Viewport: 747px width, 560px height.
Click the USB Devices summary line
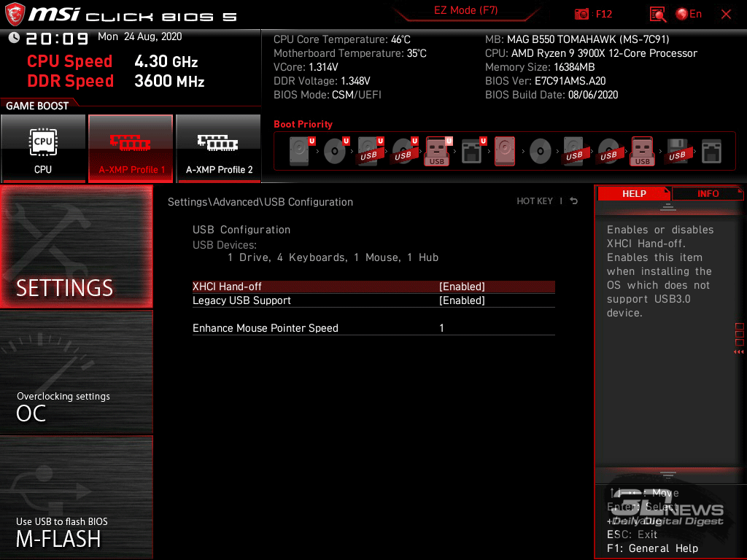pyautogui.click(x=333, y=257)
